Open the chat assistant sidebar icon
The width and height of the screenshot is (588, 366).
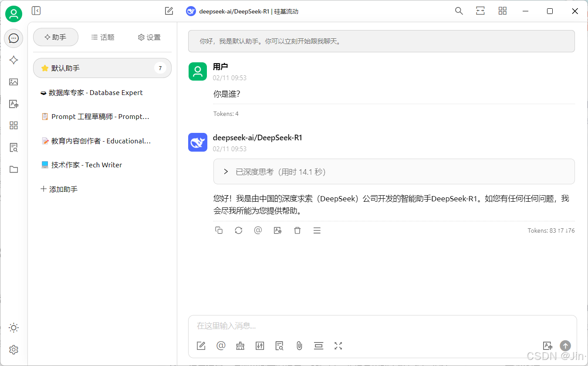pyautogui.click(x=14, y=38)
